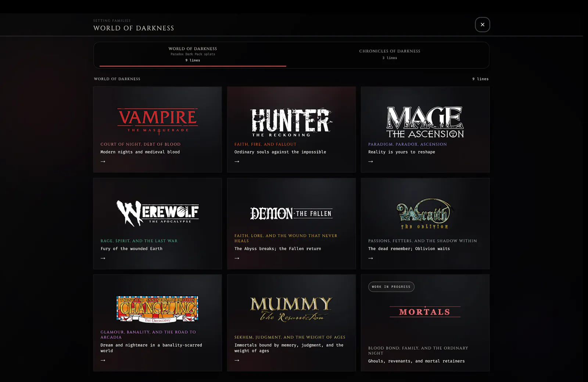The height and width of the screenshot is (382, 588).
Task: Click the arrow on the Werewolf card
Action: [x=103, y=258]
